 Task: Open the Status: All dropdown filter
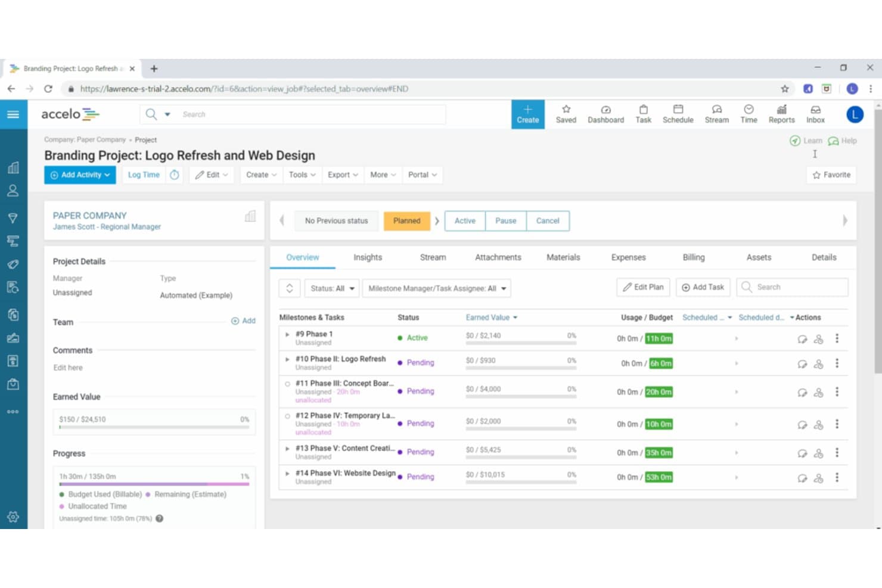(x=332, y=288)
